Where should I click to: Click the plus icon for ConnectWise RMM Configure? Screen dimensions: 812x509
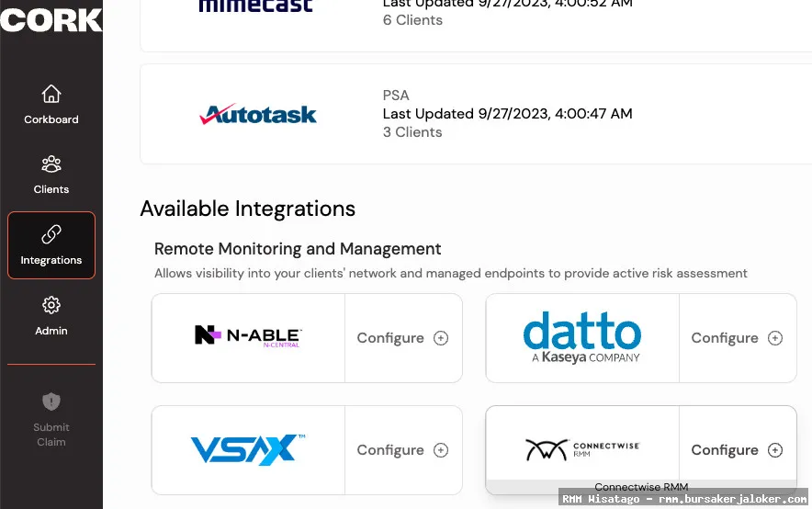tap(774, 450)
